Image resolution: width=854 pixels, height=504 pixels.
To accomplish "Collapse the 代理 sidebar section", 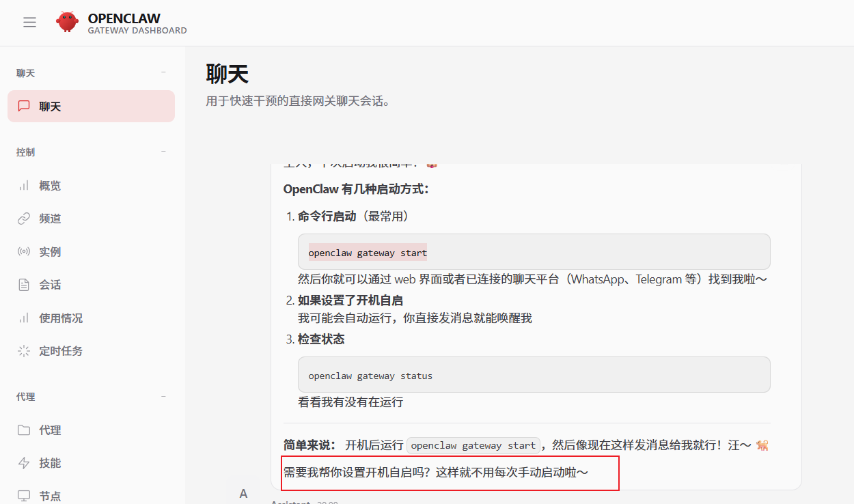I will click(x=163, y=396).
